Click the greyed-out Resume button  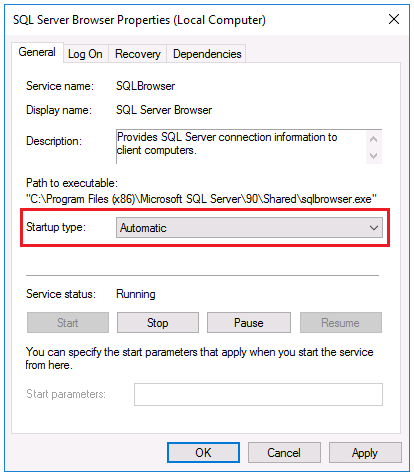click(341, 323)
